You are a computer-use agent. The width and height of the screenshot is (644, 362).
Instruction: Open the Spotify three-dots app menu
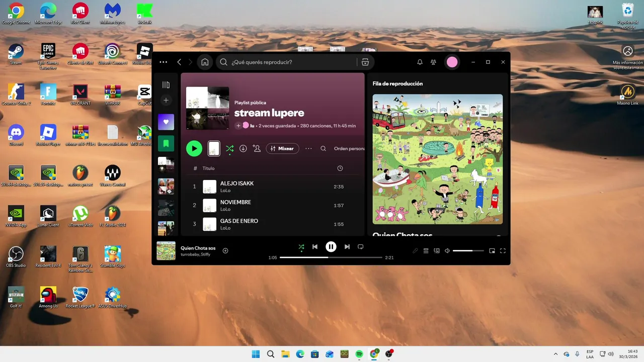tap(163, 62)
